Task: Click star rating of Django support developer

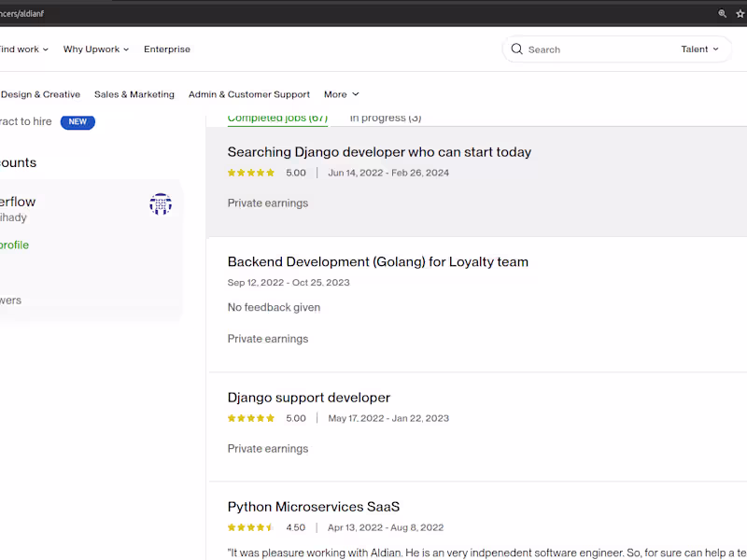Action: click(251, 419)
